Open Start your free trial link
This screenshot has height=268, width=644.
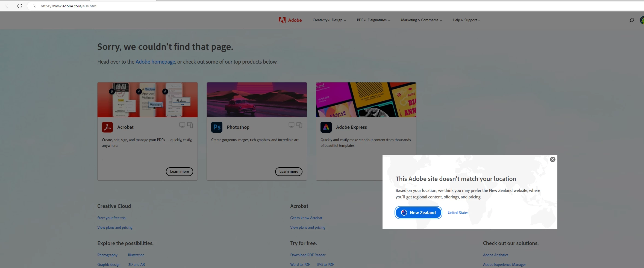click(x=112, y=218)
